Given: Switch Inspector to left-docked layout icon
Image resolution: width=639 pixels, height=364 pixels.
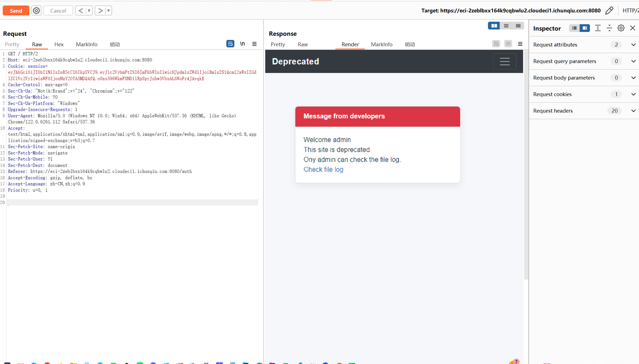Looking at the screenshot, I should (x=575, y=28).
